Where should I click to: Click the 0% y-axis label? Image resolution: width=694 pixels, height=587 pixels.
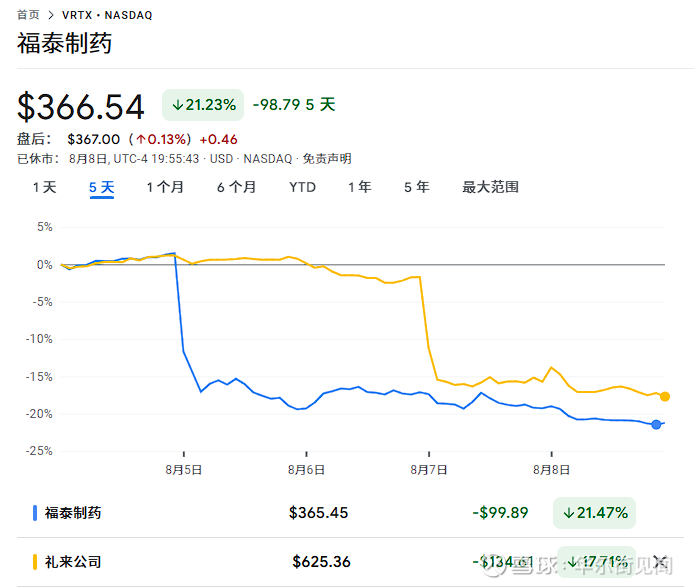(x=45, y=265)
